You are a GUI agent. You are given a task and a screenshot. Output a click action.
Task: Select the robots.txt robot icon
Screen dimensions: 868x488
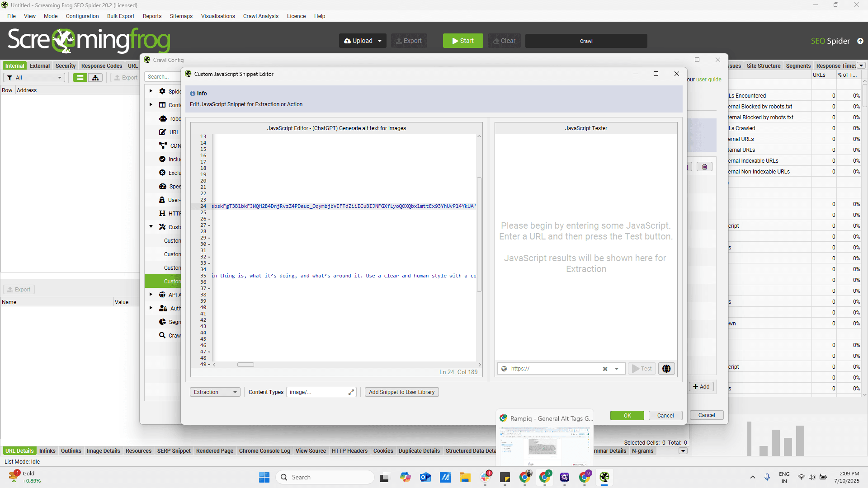coord(163,119)
